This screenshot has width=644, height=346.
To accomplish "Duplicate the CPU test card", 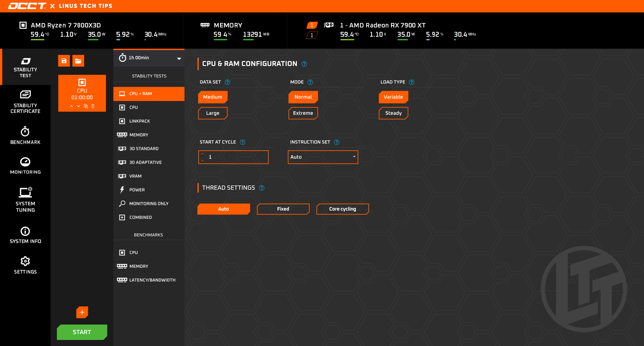I will (x=86, y=106).
